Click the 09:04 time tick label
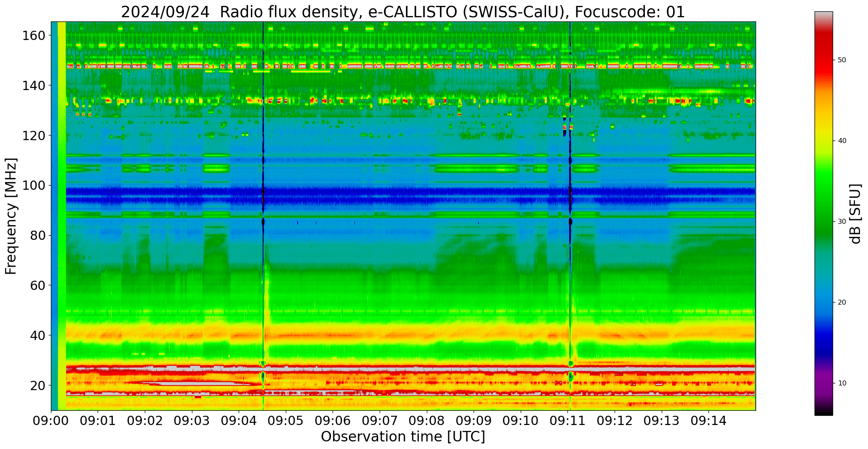This screenshot has height=449, width=868. click(239, 420)
